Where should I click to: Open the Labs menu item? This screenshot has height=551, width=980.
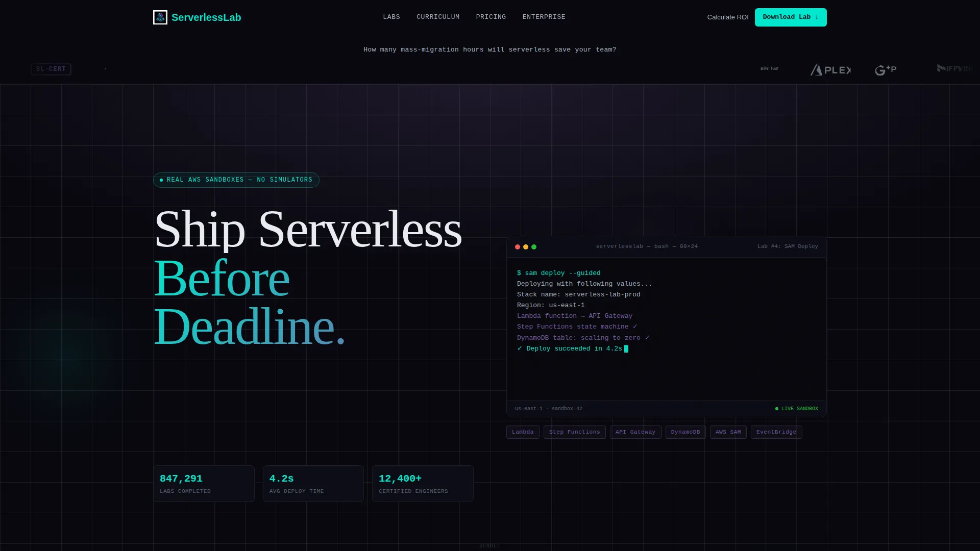pos(391,17)
